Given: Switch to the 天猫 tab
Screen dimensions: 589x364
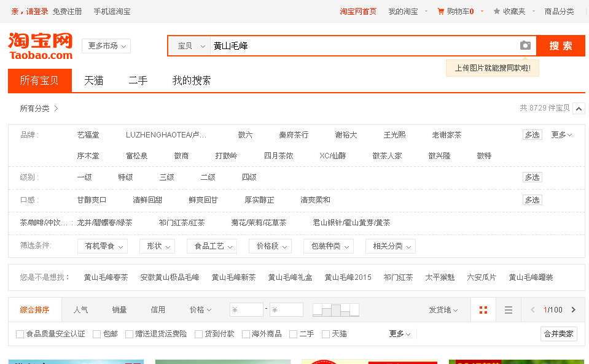Looking at the screenshot, I should [x=93, y=80].
